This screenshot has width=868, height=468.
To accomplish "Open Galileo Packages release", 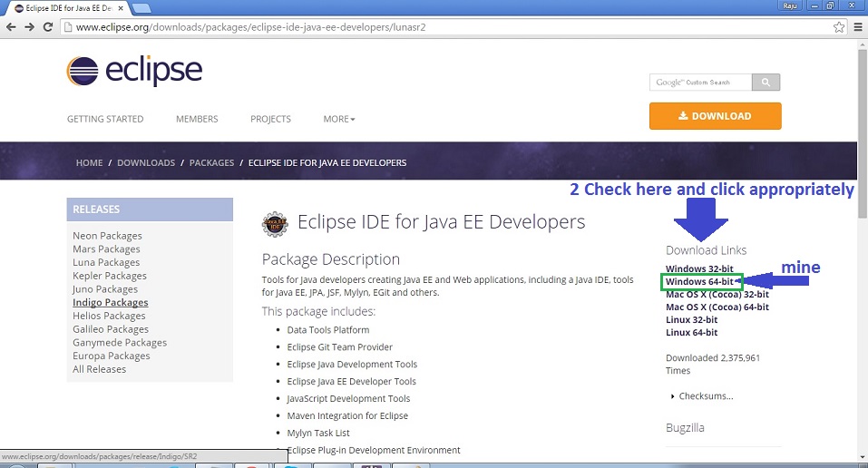I will click(111, 328).
